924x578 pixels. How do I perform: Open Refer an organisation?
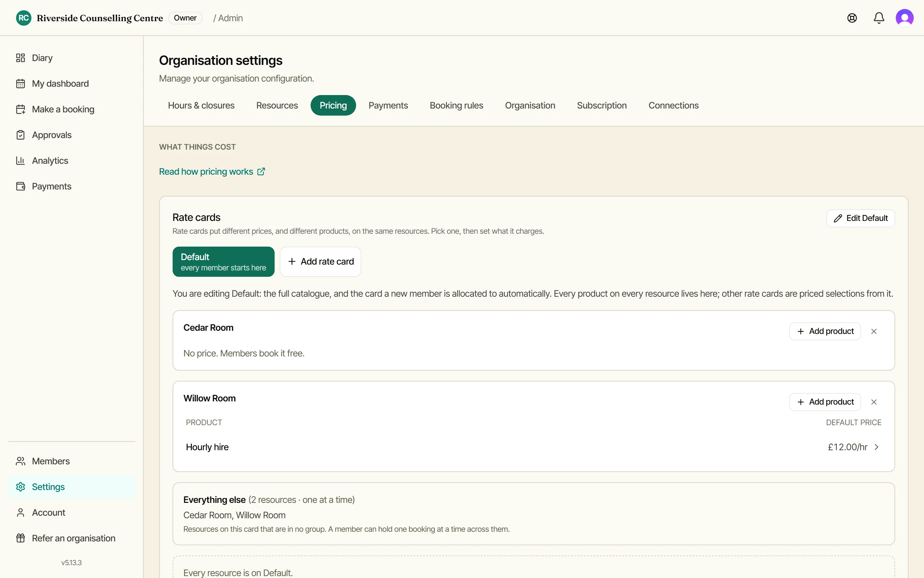[72, 538]
